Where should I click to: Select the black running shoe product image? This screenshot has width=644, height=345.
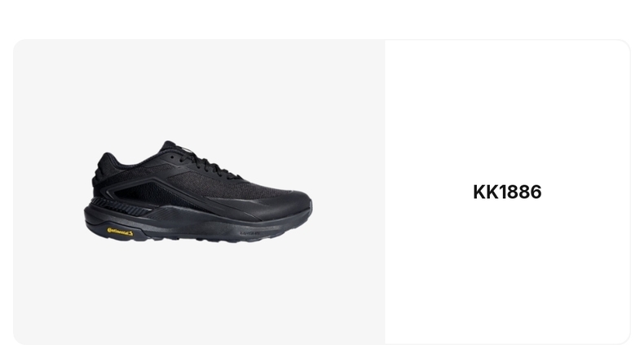[198, 192]
